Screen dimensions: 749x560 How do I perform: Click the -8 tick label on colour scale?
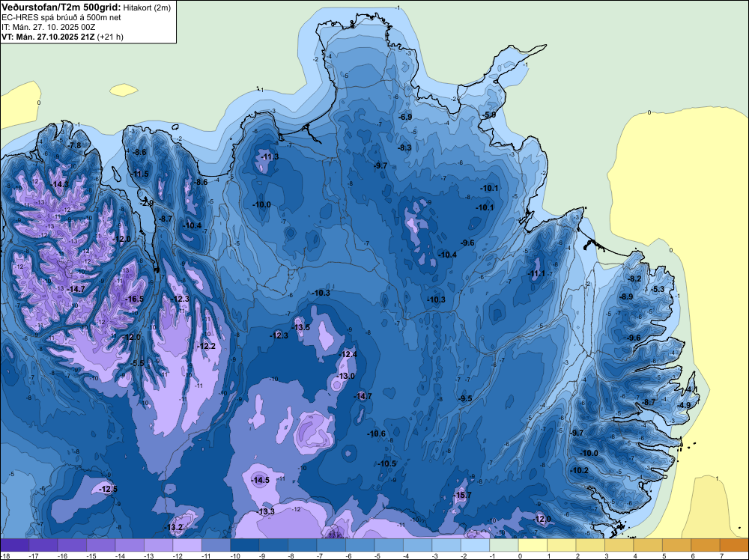coord(292,556)
